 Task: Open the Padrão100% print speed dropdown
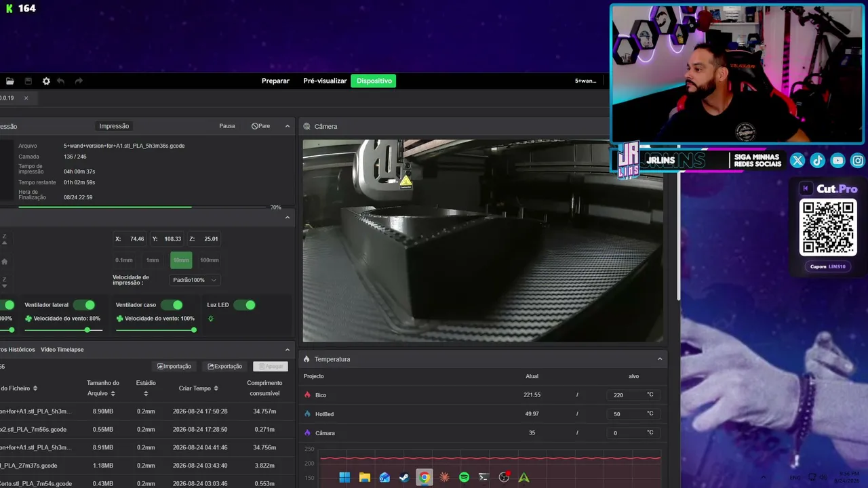195,280
